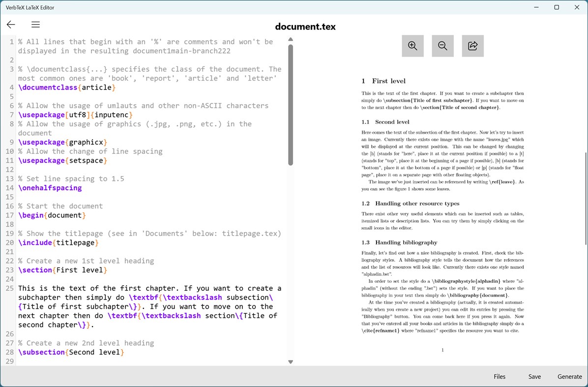
Task: Zoom out of the PDF preview
Action: (442, 46)
